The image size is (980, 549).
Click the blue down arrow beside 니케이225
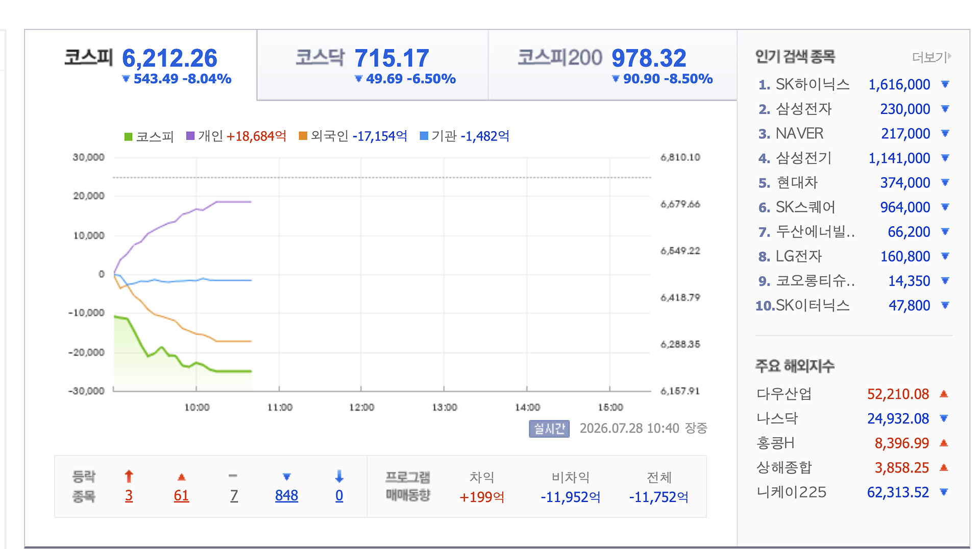coord(944,492)
